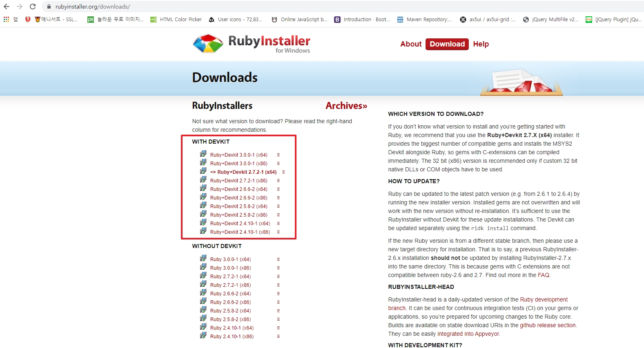644x348 pixels.
Task: Open info icon beside Ruby+Devkit 3.0.0-1 (x64)
Action: pos(279,155)
